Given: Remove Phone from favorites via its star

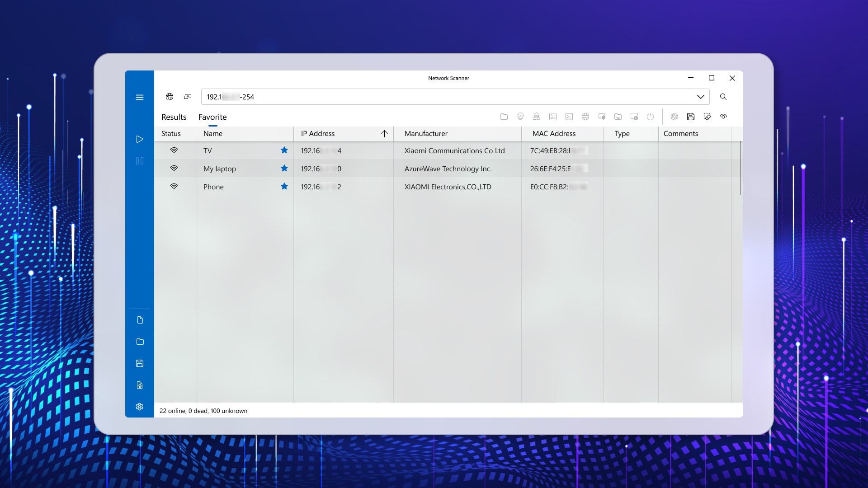Looking at the screenshot, I should (x=284, y=186).
